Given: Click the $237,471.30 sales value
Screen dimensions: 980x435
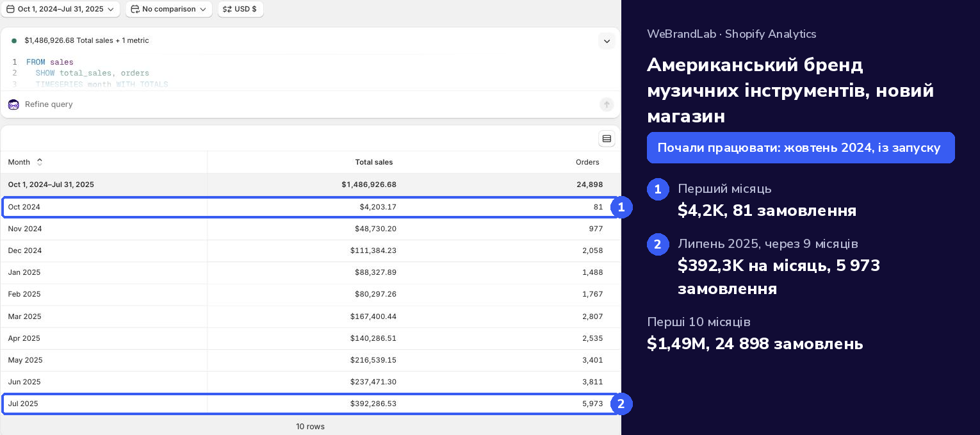Looking at the screenshot, I should (373, 382).
